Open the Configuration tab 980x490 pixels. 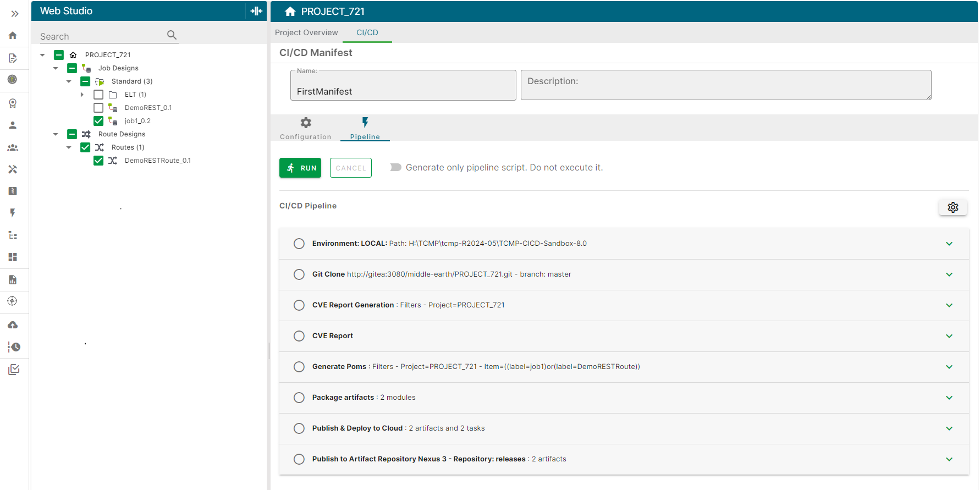[305, 129]
